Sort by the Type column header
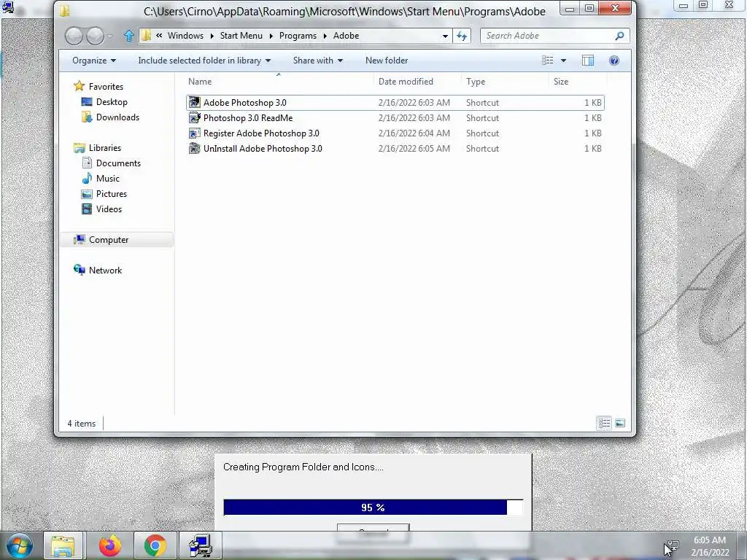 click(505, 82)
